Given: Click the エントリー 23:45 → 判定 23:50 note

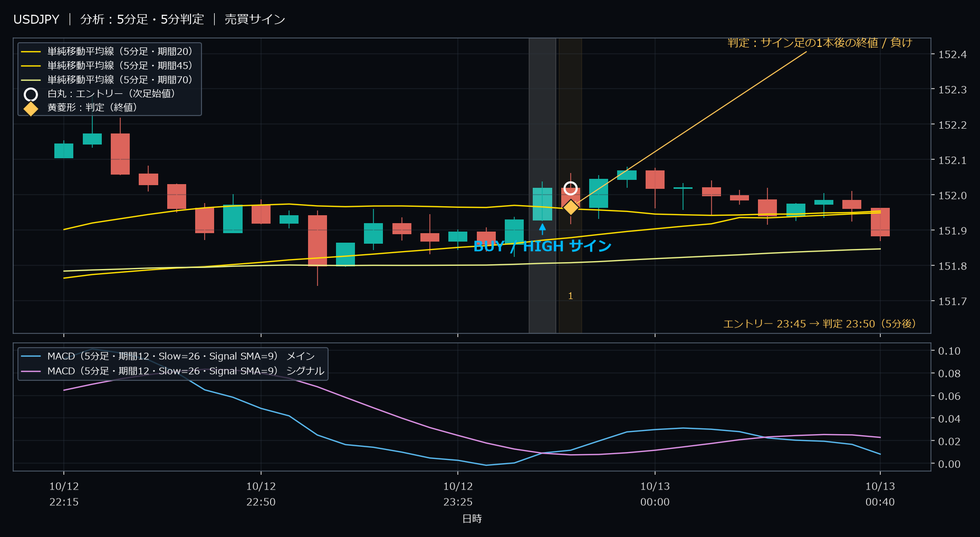Looking at the screenshot, I should [x=819, y=324].
